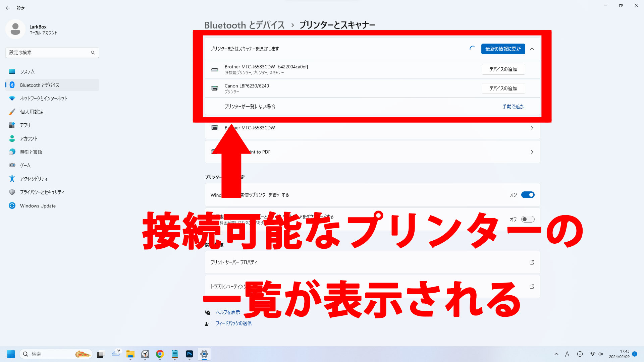Show hidden icons in the system tray
The height and width of the screenshot is (362, 644).
coord(556,354)
